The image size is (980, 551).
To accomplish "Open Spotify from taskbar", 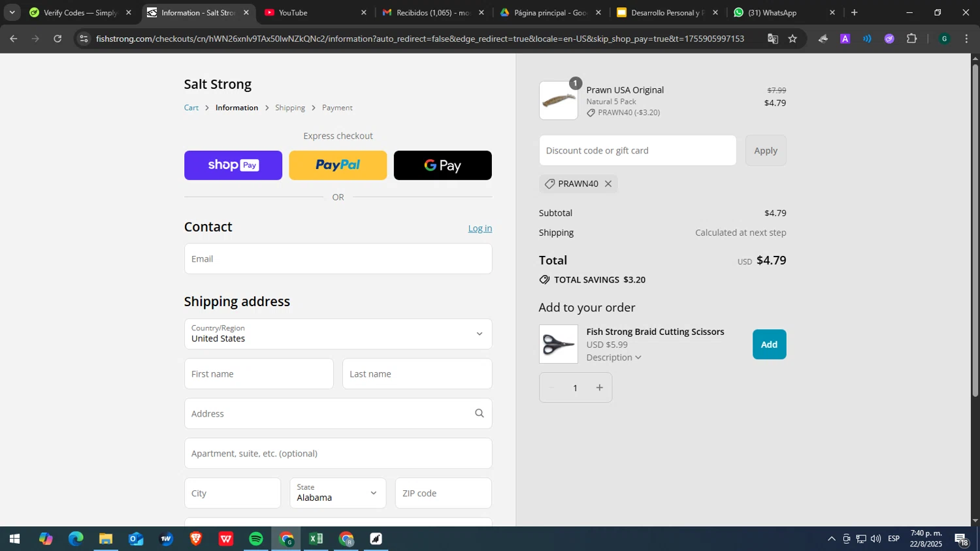I will click(x=256, y=539).
